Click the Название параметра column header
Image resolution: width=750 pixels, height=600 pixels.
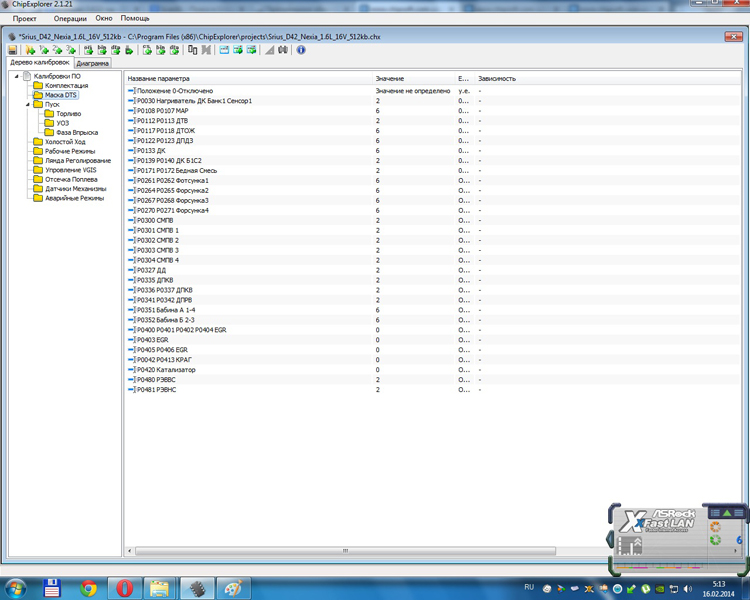pyautogui.click(x=158, y=78)
